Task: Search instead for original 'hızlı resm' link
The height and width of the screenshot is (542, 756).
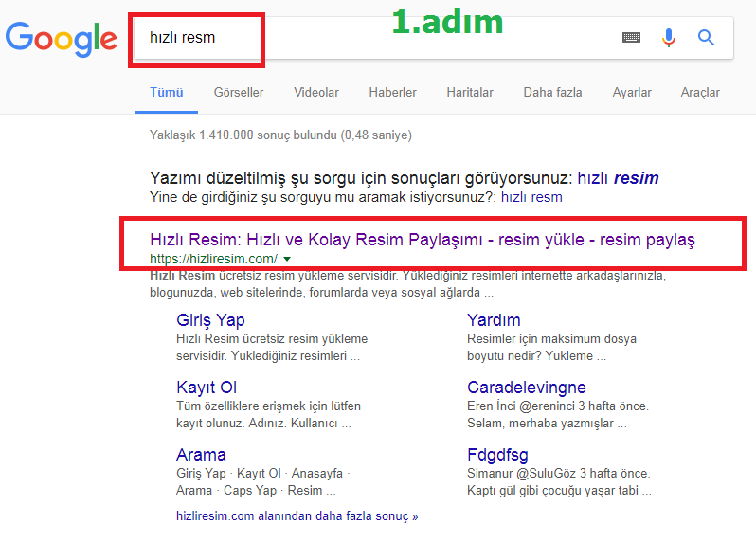Action: tap(531, 197)
